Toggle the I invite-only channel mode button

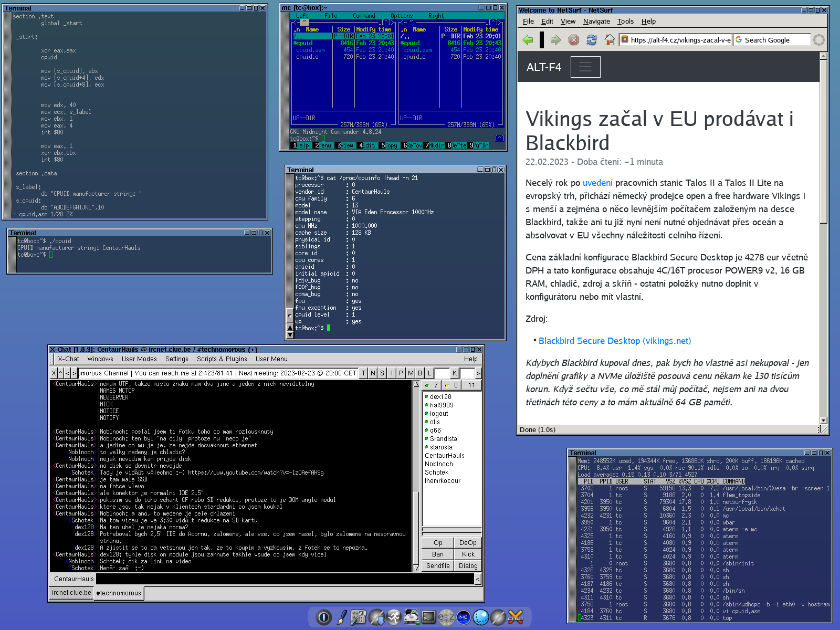tap(392, 373)
